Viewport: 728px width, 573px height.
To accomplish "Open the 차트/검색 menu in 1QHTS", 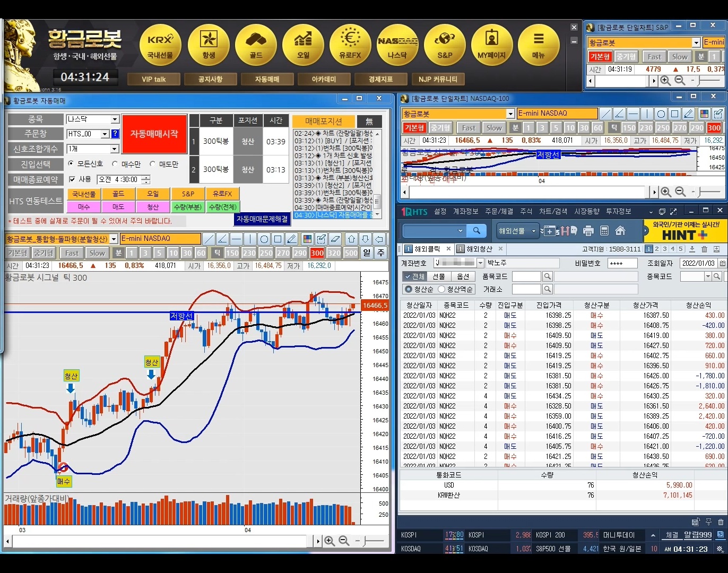I will (553, 211).
